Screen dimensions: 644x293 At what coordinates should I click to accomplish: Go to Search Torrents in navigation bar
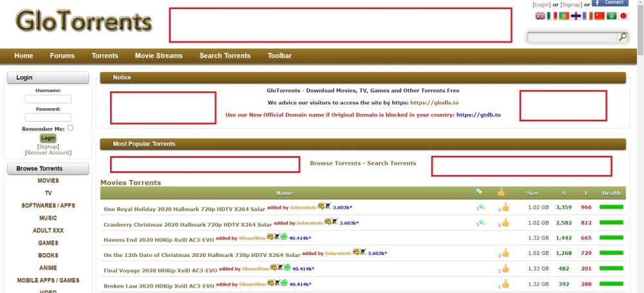point(225,56)
